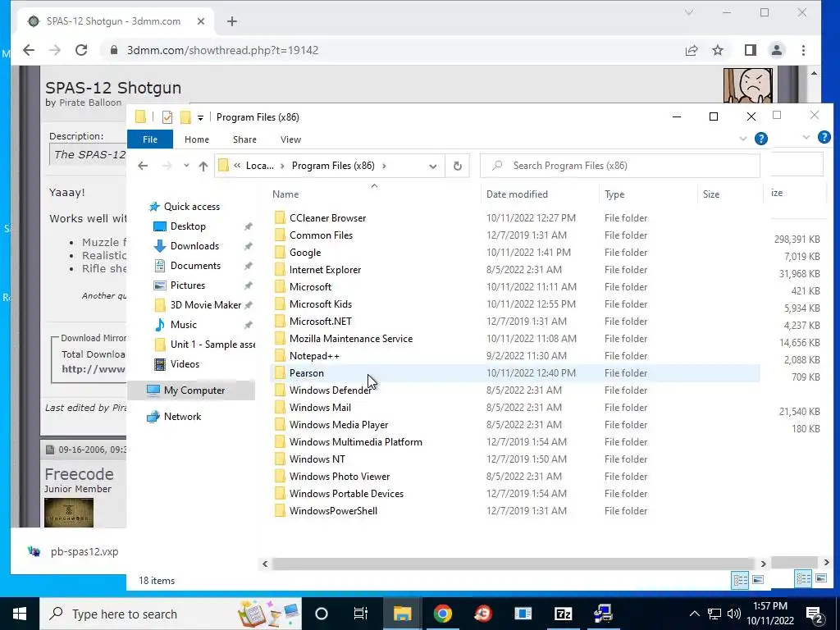840x630 pixels.
Task: Click the horizontal scrollbar in file list
Action: (514, 564)
